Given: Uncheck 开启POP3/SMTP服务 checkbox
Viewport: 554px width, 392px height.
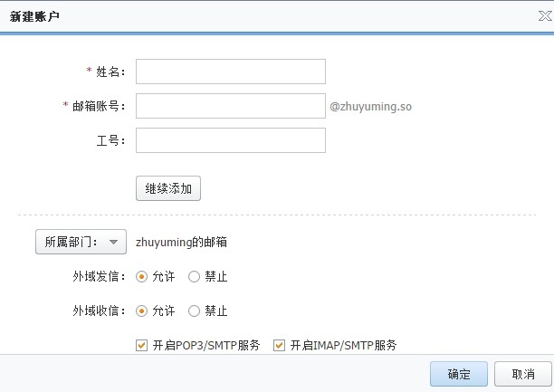Looking at the screenshot, I should (140, 345).
